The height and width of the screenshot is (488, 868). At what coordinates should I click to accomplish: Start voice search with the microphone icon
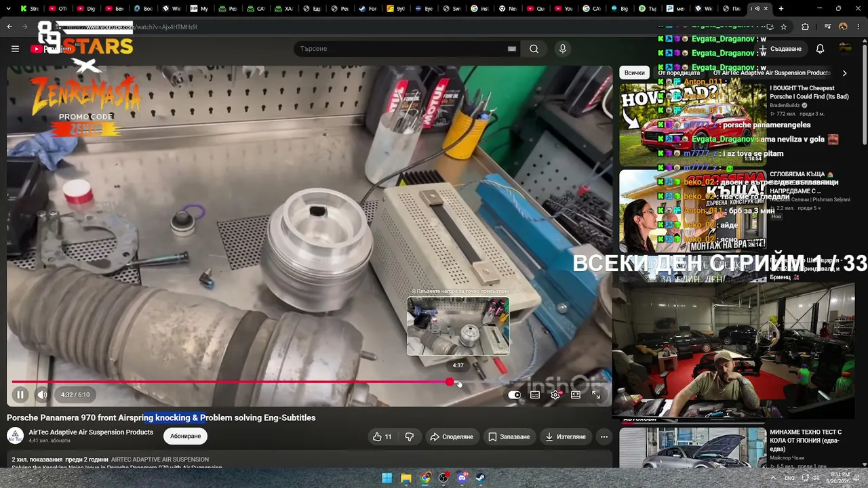(562, 49)
